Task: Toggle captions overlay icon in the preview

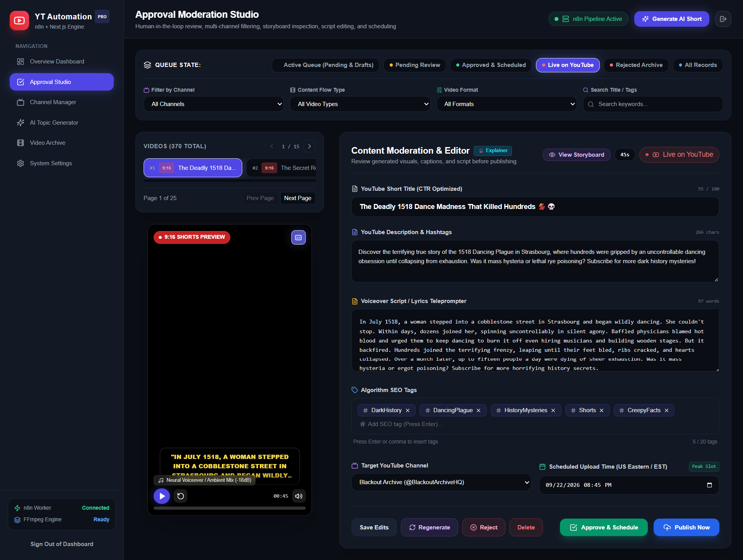Action: point(298,238)
